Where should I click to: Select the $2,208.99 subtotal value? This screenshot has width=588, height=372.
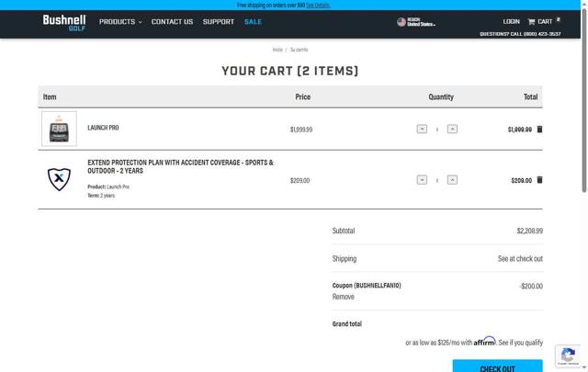point(529,231)
